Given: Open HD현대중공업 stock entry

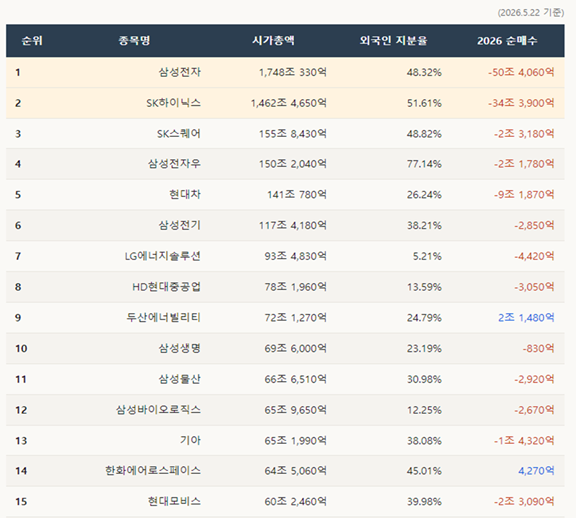Looking at the screenshot, I should click(x=166, y=287).
